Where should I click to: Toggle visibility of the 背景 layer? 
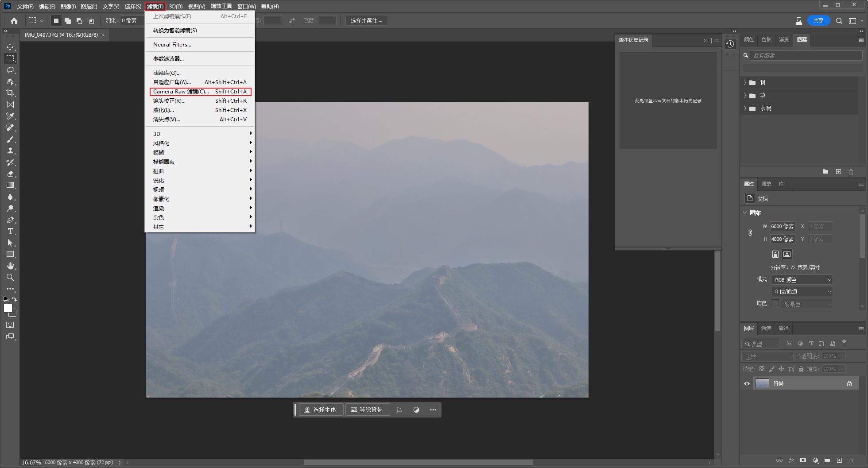pos(747,383)
